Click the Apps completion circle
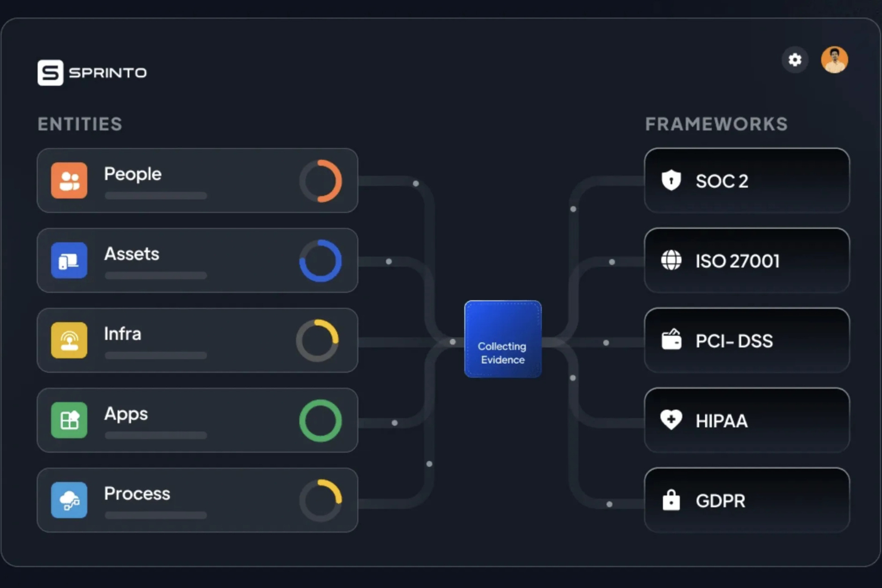Image resolution: width=882 pixels, height=588 pixels. click(321, 420)
